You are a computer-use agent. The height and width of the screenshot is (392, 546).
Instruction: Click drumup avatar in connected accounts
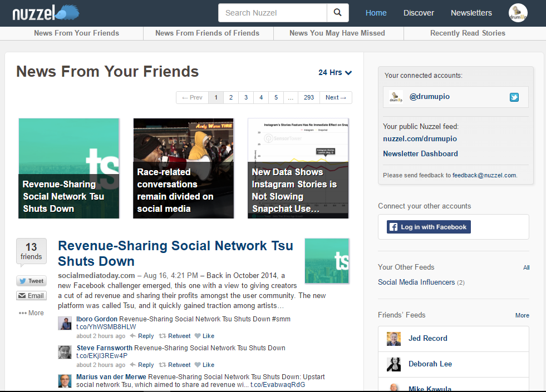pos(396,97)
